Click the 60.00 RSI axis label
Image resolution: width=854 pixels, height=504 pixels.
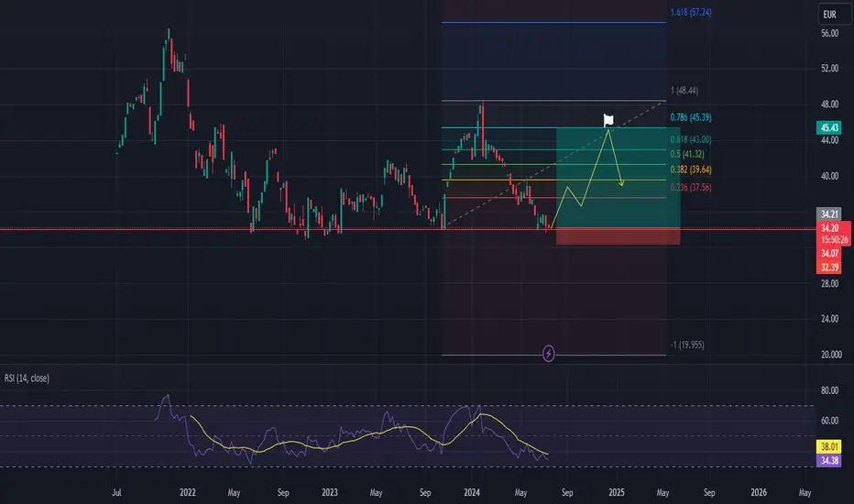pyautogui.click(x=829, y=421)
